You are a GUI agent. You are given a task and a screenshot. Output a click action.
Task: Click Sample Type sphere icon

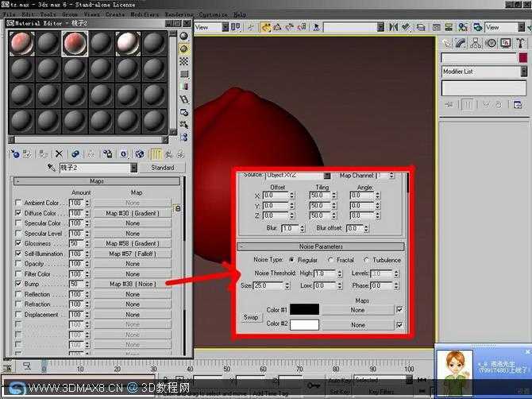pos(184,36)
